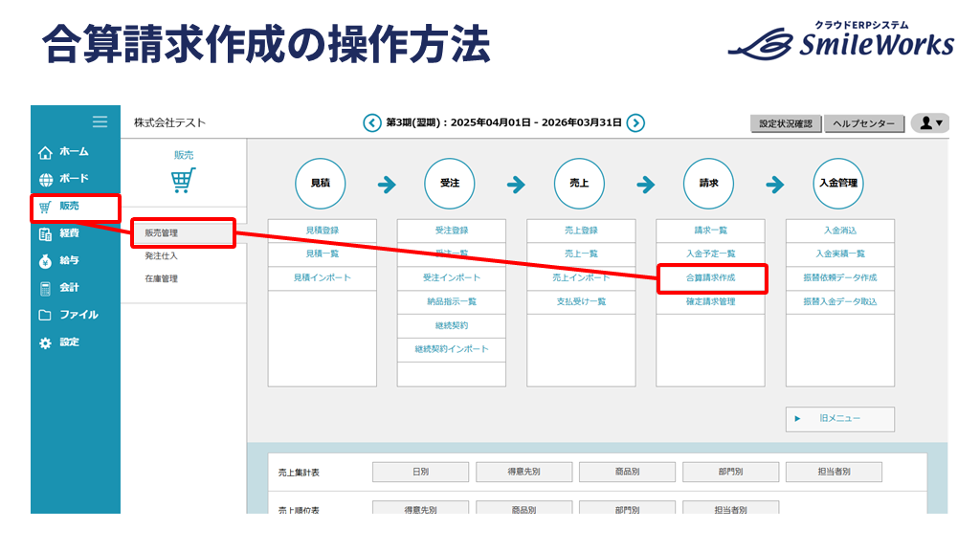980x551 pixels.
Task: Select 発注仕入 in the submenu
Action: point(162,256)
